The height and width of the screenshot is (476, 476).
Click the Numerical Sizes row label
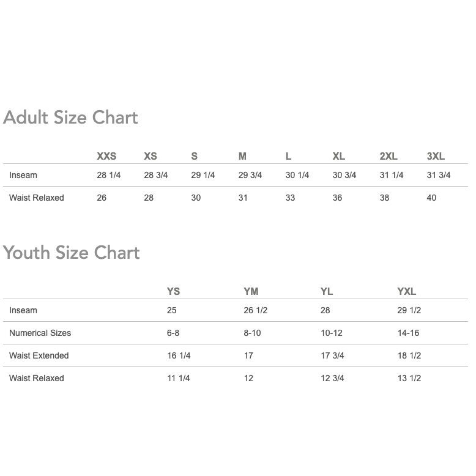40,333
